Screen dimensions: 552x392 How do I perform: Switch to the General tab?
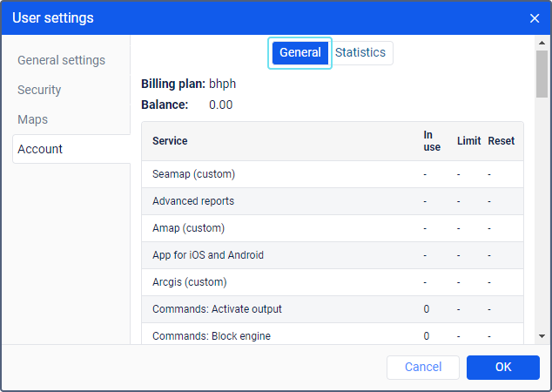tap(300, 53)
